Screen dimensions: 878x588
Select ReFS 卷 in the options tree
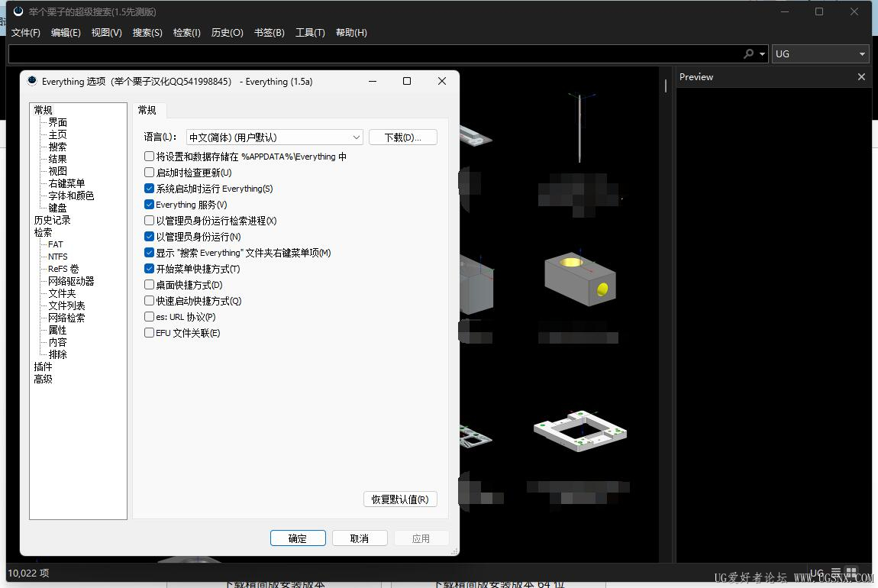[63, 269]
